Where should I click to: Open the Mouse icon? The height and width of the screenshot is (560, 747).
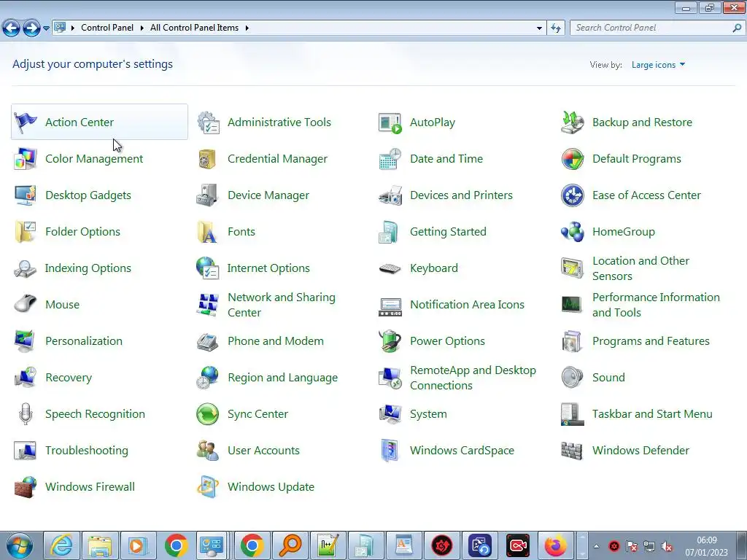pyautogui.click(x=26, y=304)
